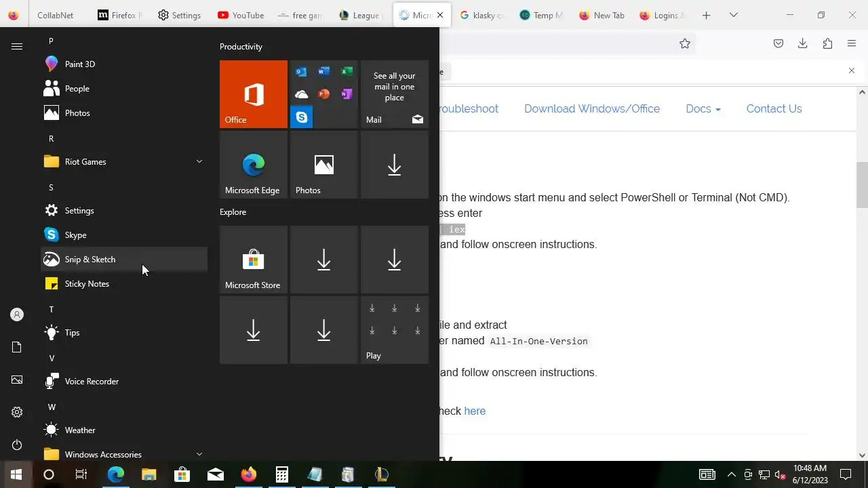Launch the Tips app
This screenshot has width=868, height=488.
(124, 333)
